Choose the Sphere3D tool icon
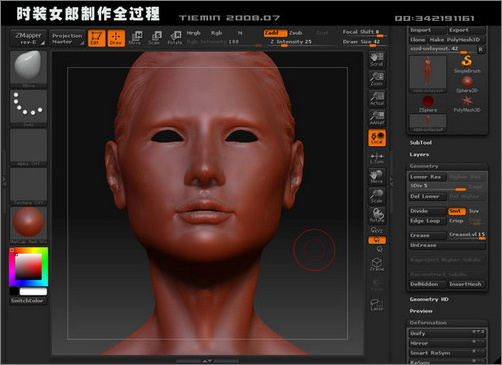Screen dimensions: 502x365 click(x=467, y=84)
